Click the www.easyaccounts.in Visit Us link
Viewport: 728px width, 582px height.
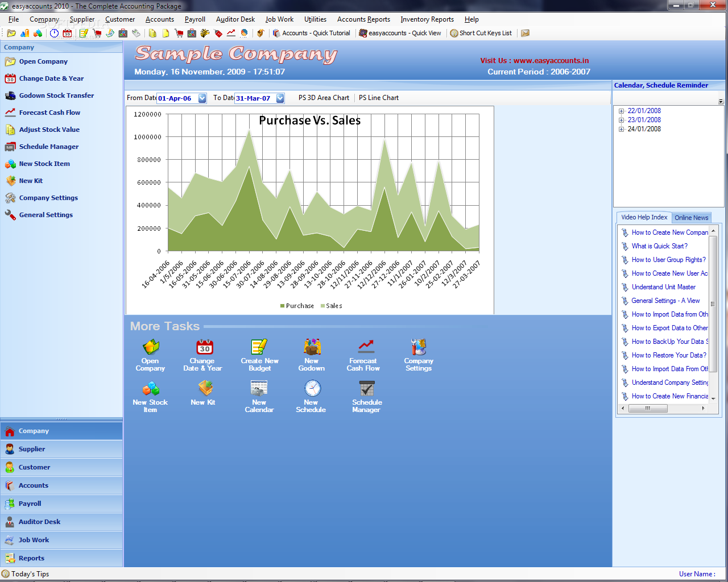tap(551, 61)
